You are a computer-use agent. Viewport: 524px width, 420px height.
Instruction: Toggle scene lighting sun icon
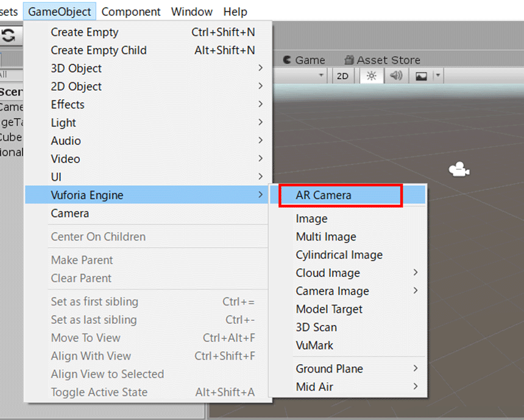tap(371, 76)
